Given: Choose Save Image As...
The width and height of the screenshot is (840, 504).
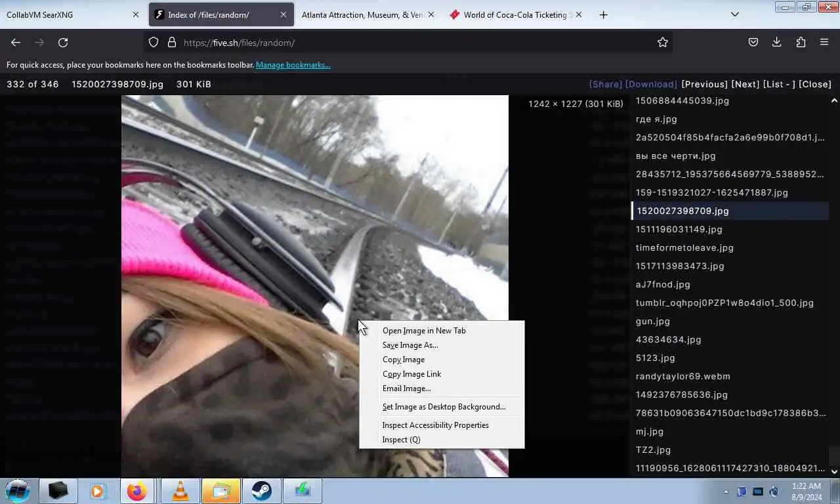Looking at the screenshot, I should point(442,345).
